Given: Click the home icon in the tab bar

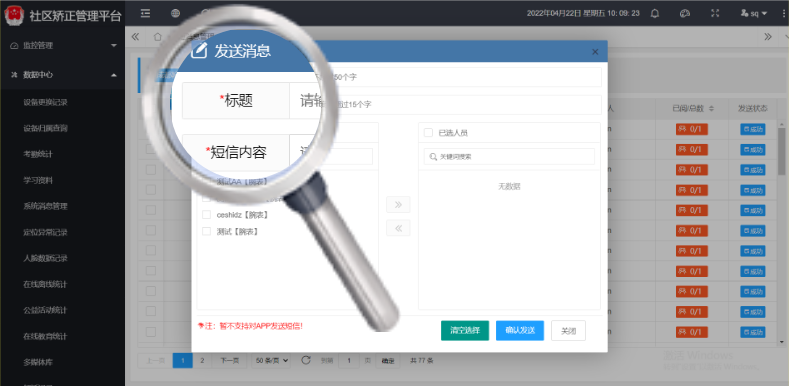Looking at the screenshot, I should pos(158,37).
